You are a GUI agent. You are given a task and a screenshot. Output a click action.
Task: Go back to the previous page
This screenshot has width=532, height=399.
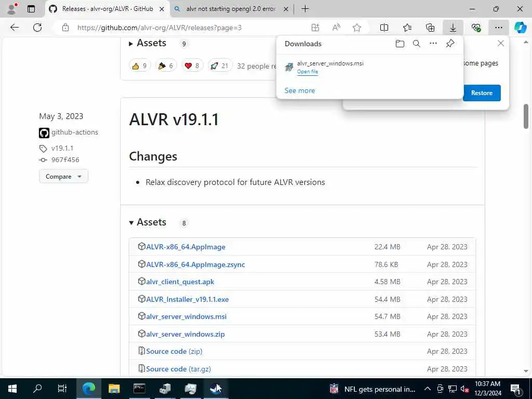(x=15, y=28)
